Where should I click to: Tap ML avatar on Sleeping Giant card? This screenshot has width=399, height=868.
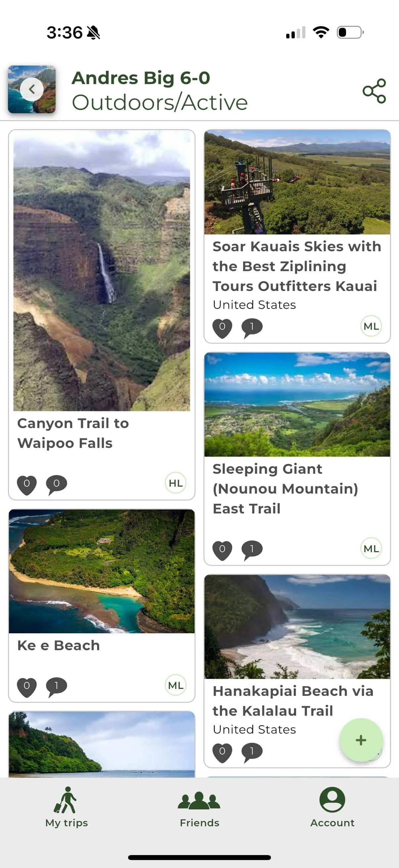(x=371, y=549)
